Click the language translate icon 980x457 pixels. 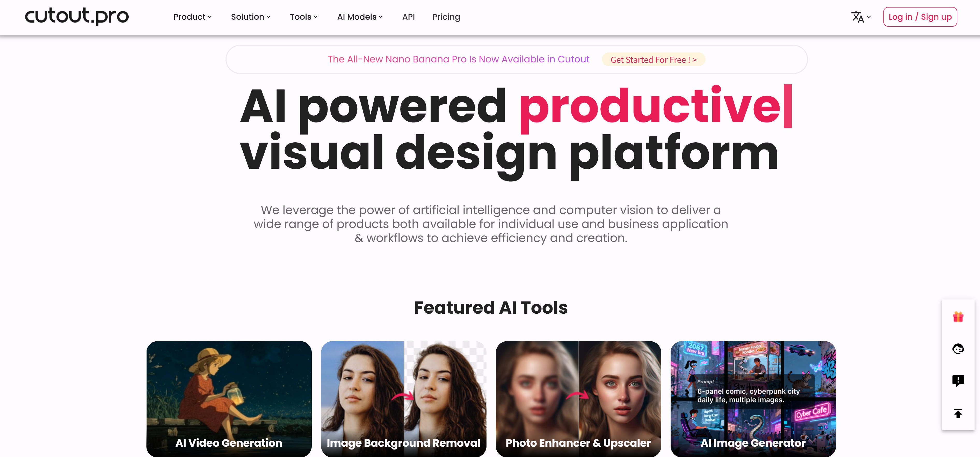click(857, 17)
